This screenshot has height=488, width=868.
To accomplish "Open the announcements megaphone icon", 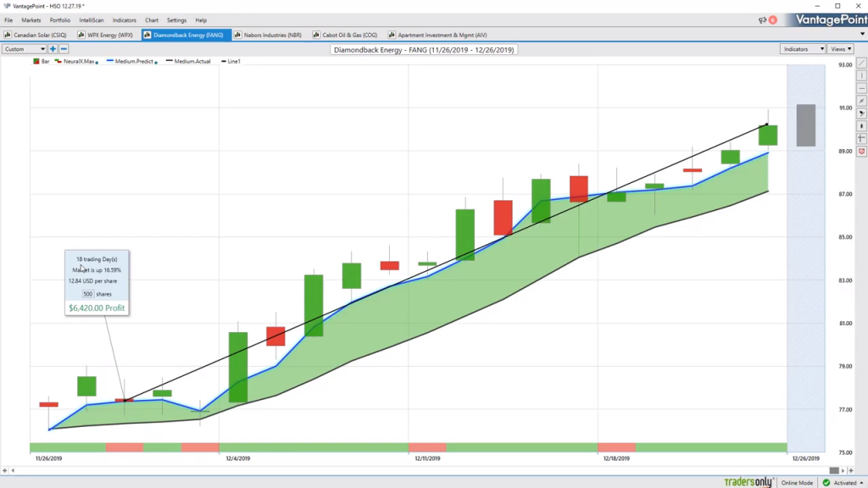I will click(x=762, y=20).
